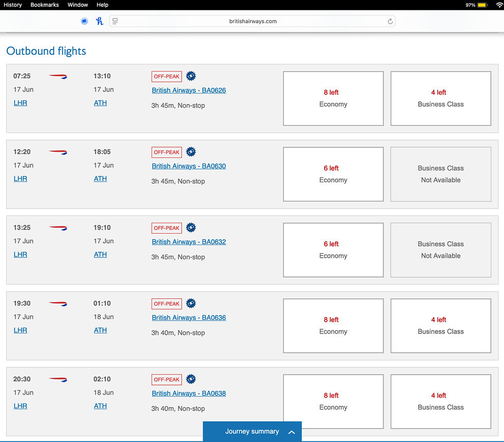Click the 07:25 departure time
Image resolution: width=504 pixels, height=442 pixels.
pos(22,76)
